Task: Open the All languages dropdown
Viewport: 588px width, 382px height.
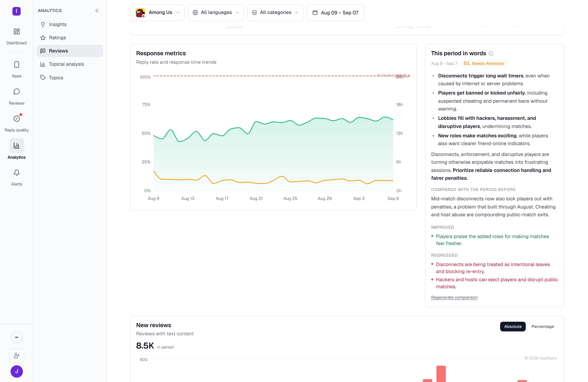Action: pyautogui.click(x=216, y=13)
